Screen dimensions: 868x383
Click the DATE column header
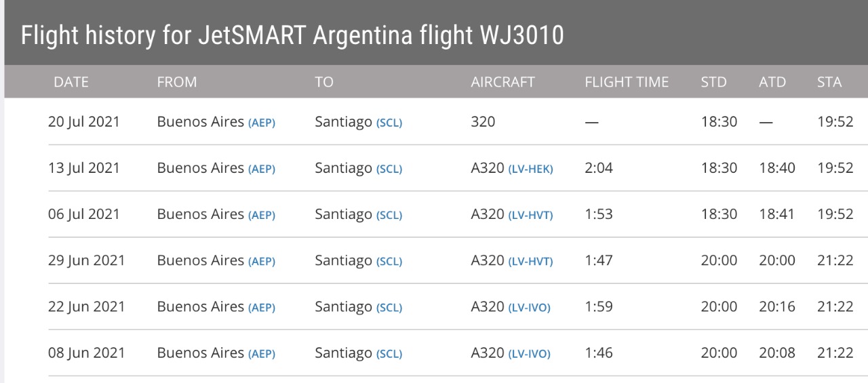click(71, 82)
